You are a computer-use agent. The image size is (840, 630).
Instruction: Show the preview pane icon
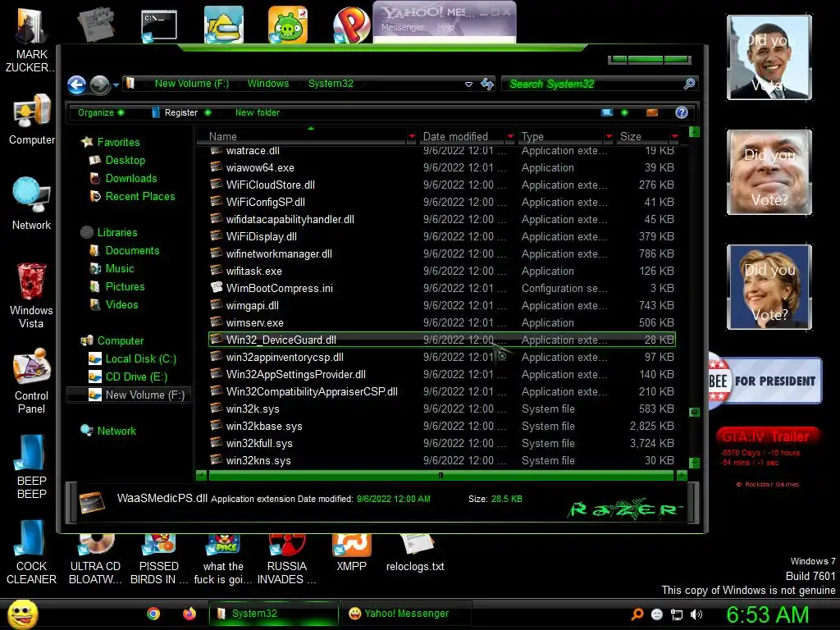[x=652, y=112]
